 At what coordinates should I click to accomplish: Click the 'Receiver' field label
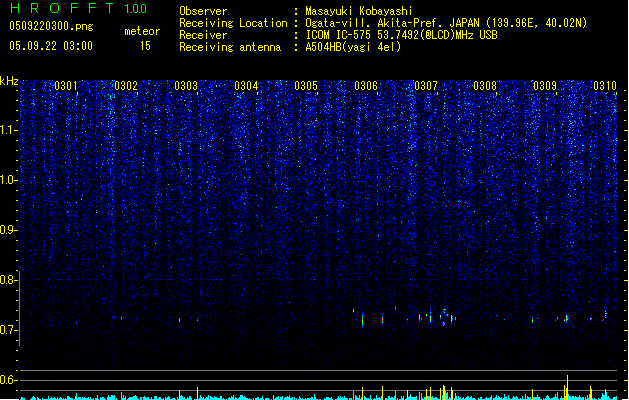(x=203, y=35)
